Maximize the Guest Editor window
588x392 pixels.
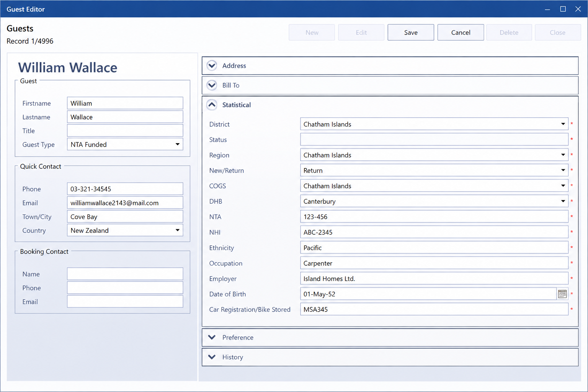click(563, 9)
